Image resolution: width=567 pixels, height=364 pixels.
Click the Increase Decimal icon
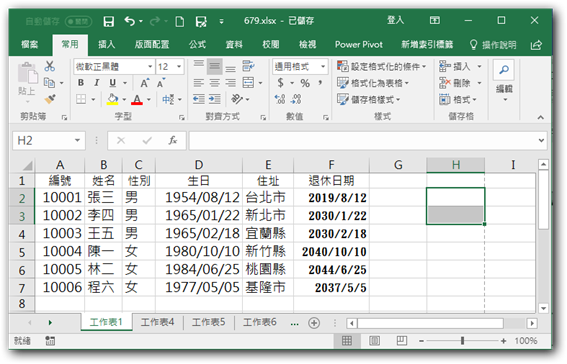coord(280,99)
